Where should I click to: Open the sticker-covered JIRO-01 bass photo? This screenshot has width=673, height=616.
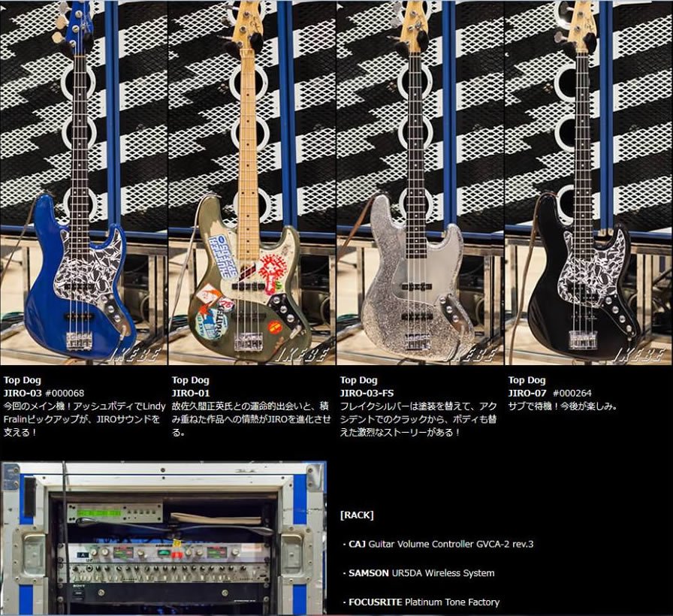(x=252, y=183)
